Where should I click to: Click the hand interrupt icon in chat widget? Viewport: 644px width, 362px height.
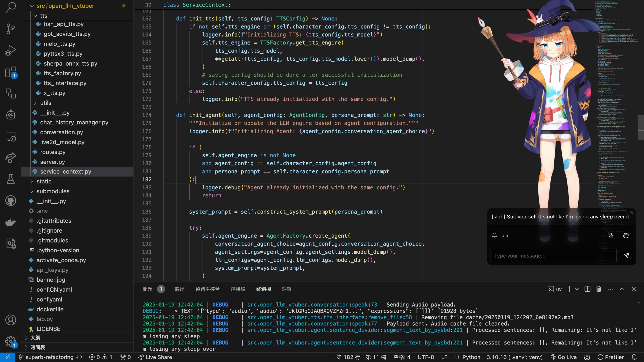[626, 235]
